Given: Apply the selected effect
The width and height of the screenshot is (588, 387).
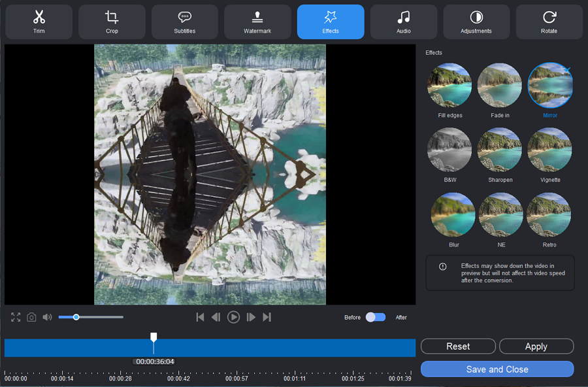Looking at the screenshot, I should [x=536, y=346].
